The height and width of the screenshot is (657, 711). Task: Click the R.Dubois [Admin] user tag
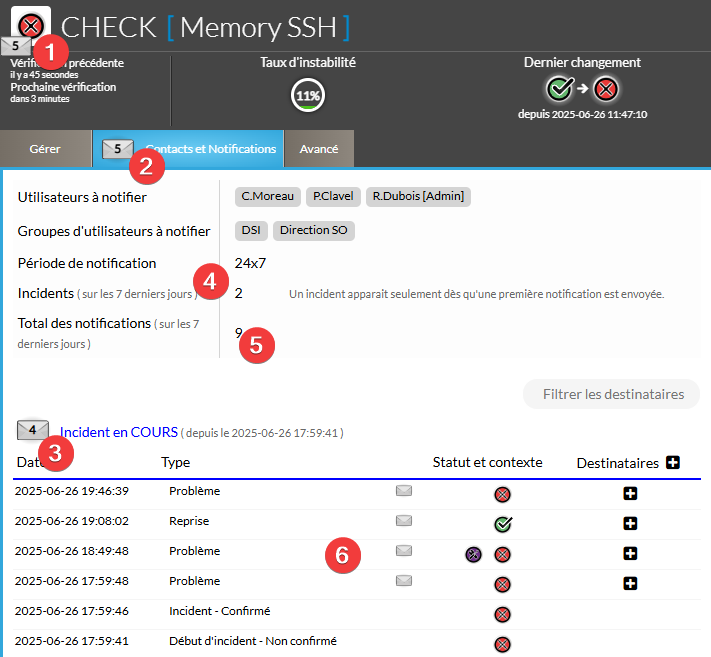pyautogui.click(x=418, y=196)
